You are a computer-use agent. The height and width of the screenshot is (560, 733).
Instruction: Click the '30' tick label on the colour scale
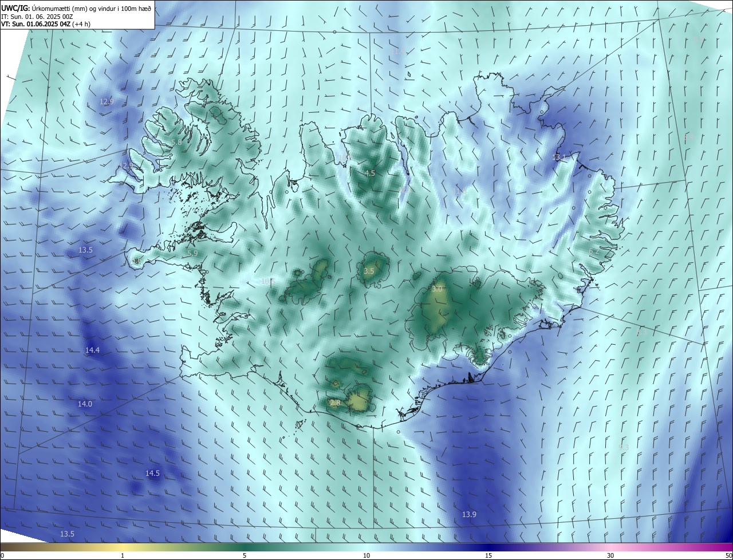click(x=610, y=555)
